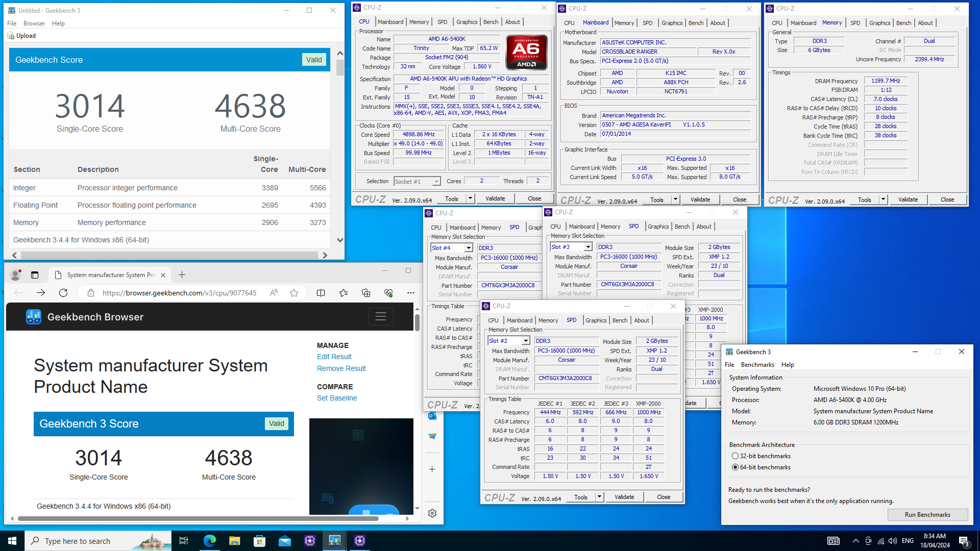Click the Geekbench Browser logo
Viewport: 980px width, 551px height.
click(34, 317)
